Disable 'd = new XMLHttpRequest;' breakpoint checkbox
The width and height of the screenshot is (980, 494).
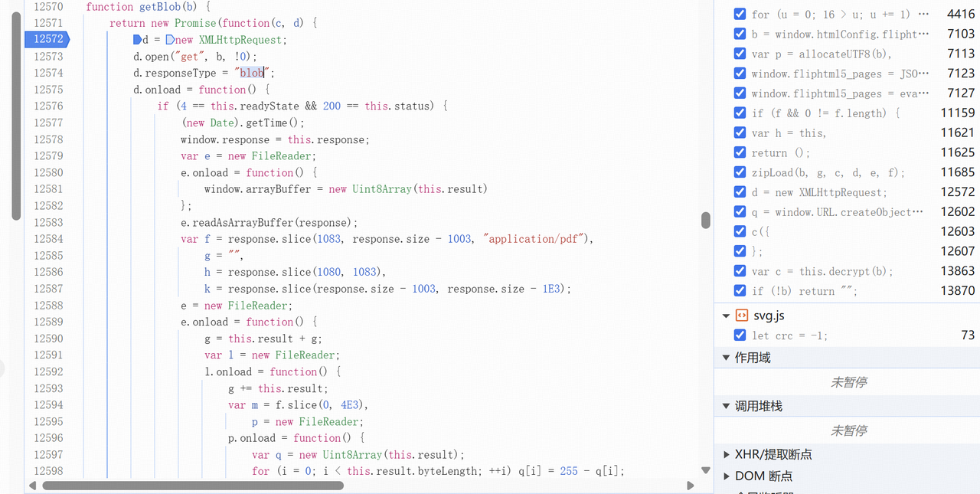coord(740,192)
